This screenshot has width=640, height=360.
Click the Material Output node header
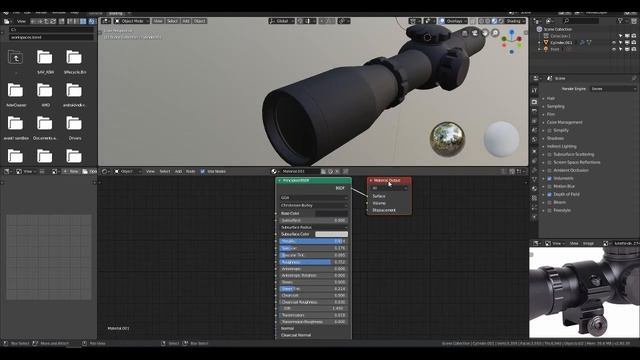(x=389, y=180)
